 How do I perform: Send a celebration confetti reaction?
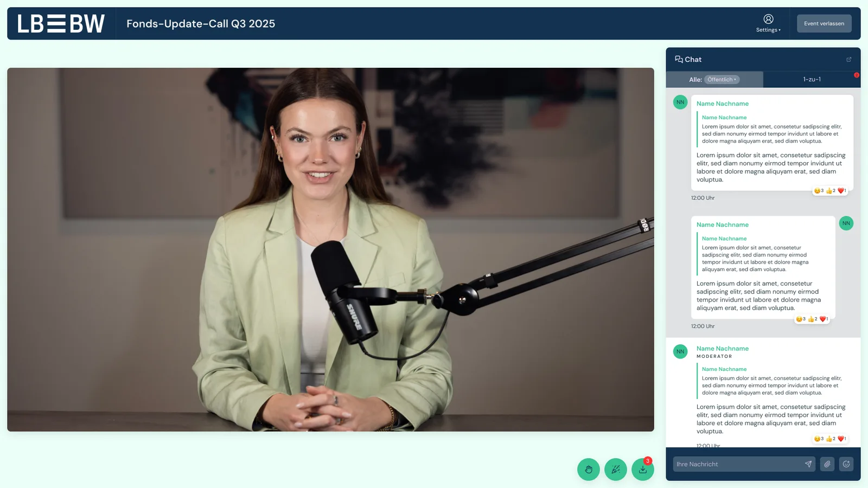[616, 470]
